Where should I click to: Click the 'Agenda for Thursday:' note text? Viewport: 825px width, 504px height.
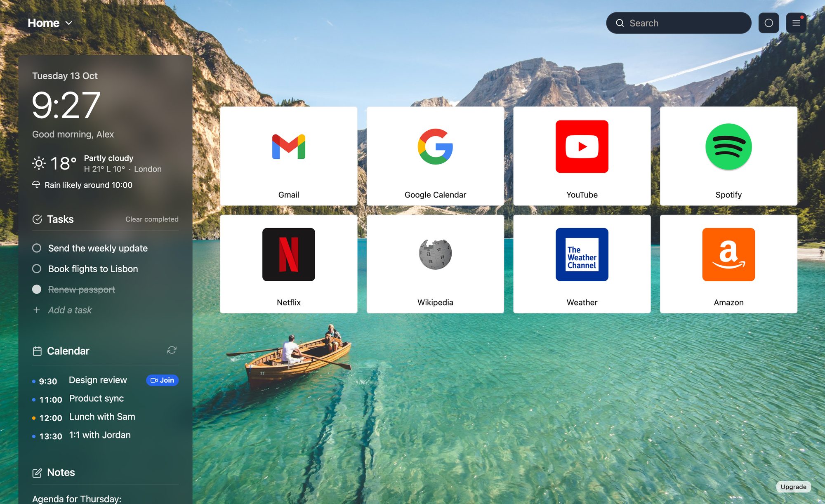click(x=77, y=499)
